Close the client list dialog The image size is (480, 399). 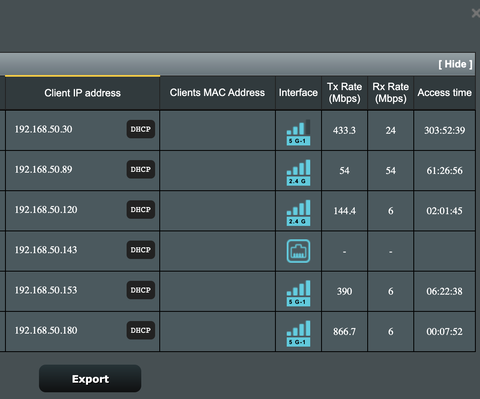tap(476, 13)
